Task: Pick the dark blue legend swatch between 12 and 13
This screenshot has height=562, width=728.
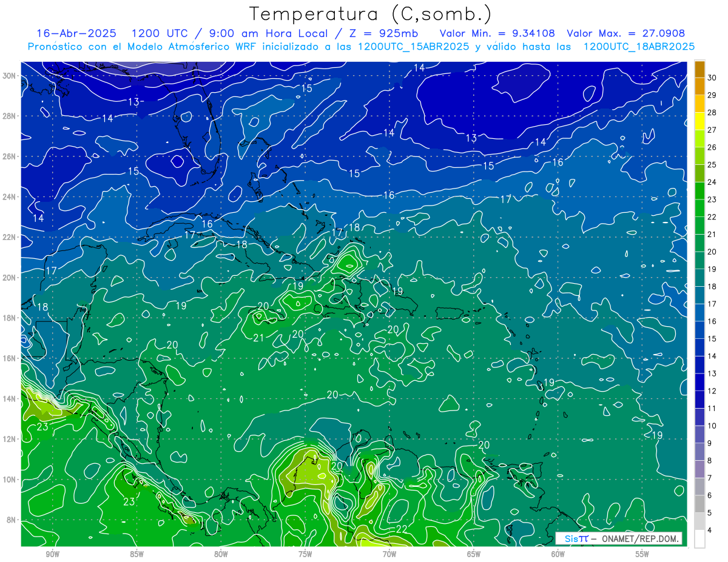Action: (x=699, y=383)
